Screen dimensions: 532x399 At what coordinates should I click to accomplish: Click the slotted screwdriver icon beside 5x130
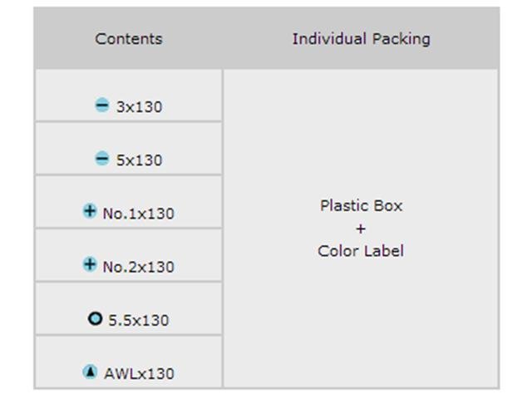point(101,159)
